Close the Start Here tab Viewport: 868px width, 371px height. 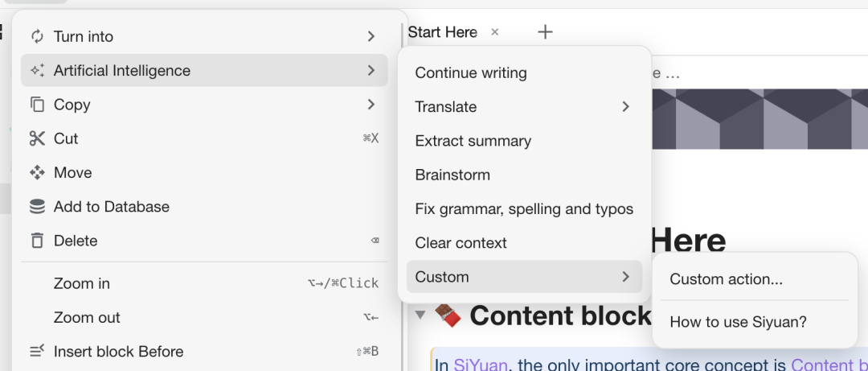495,32
